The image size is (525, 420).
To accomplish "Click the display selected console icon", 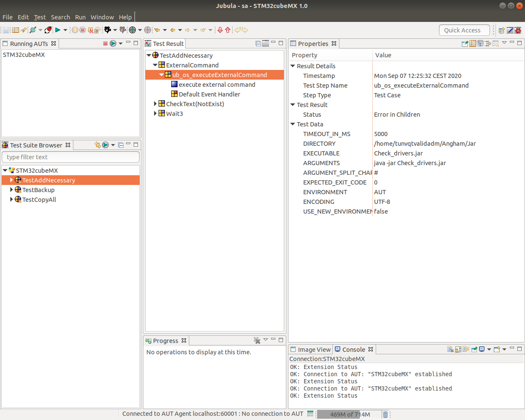I will coord(482,349).
